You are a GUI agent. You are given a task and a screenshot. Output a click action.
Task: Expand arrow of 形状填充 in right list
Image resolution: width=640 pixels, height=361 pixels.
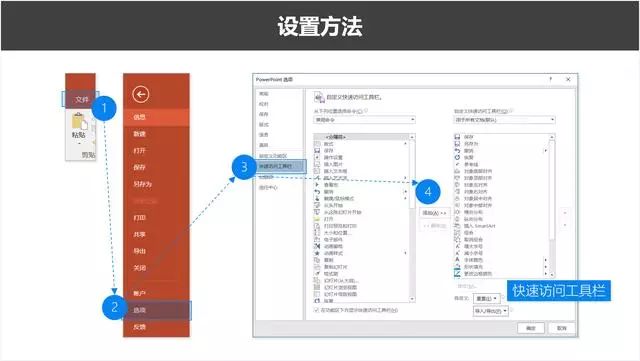(x=546, y=267)
